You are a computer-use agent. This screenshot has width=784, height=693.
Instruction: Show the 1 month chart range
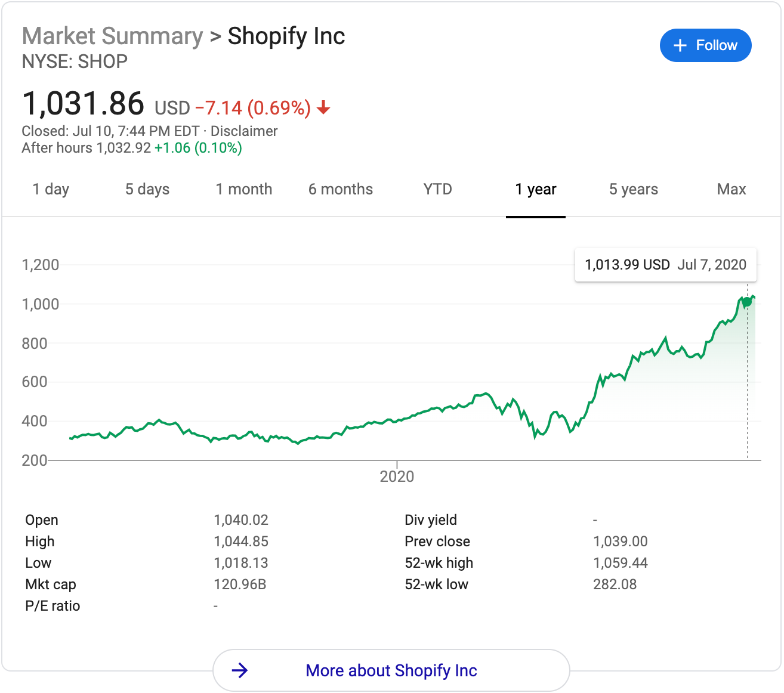[x=244, y=189]
